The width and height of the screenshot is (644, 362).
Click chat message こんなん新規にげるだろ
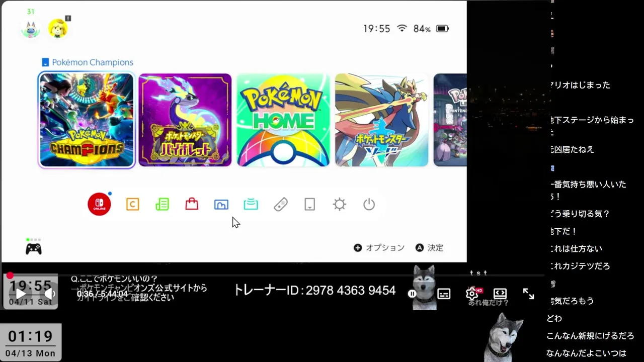591,336
